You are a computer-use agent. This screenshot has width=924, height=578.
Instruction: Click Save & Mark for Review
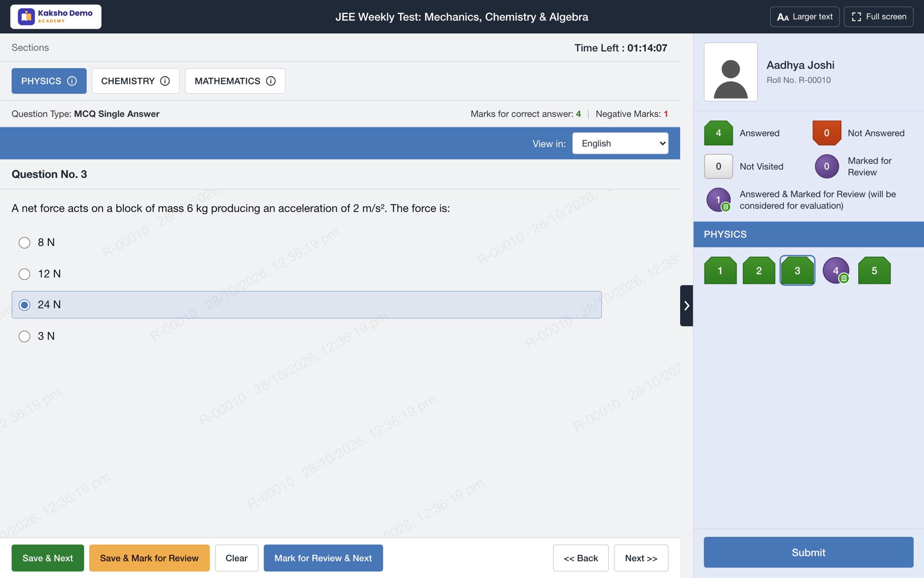pos(149,558)
